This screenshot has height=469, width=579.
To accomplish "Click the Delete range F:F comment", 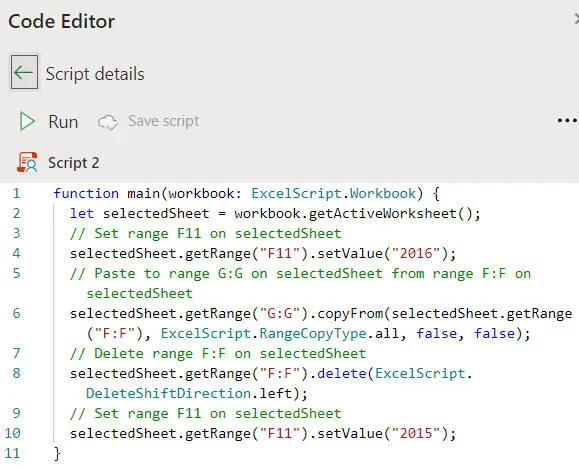I will tap(218, 353).
